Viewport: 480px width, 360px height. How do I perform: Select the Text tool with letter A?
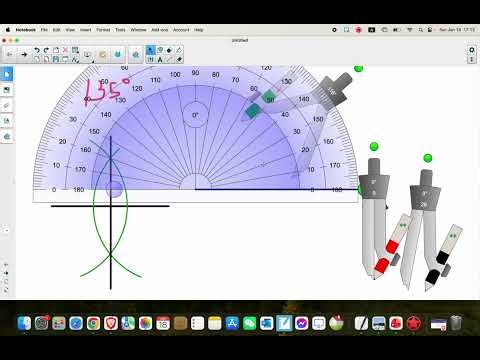(x=160, y=60)
